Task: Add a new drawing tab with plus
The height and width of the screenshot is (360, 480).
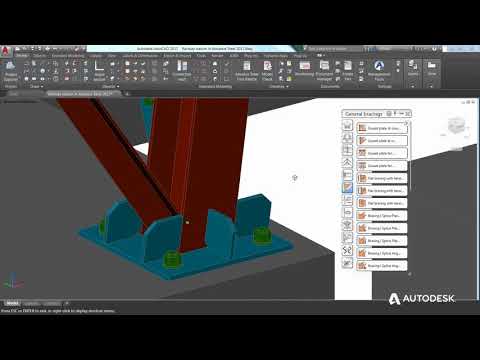Action: click(x=127, y=94)
